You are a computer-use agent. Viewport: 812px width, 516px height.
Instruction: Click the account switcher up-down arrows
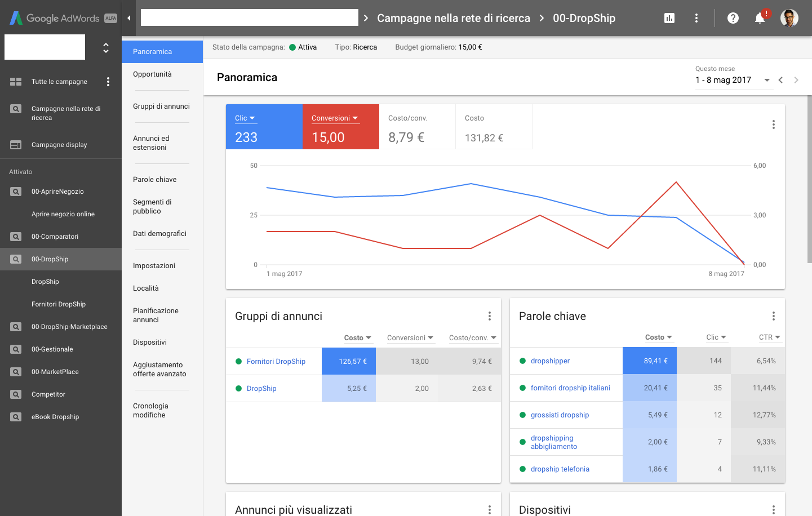pyautogui.click(x=106, y=48)
